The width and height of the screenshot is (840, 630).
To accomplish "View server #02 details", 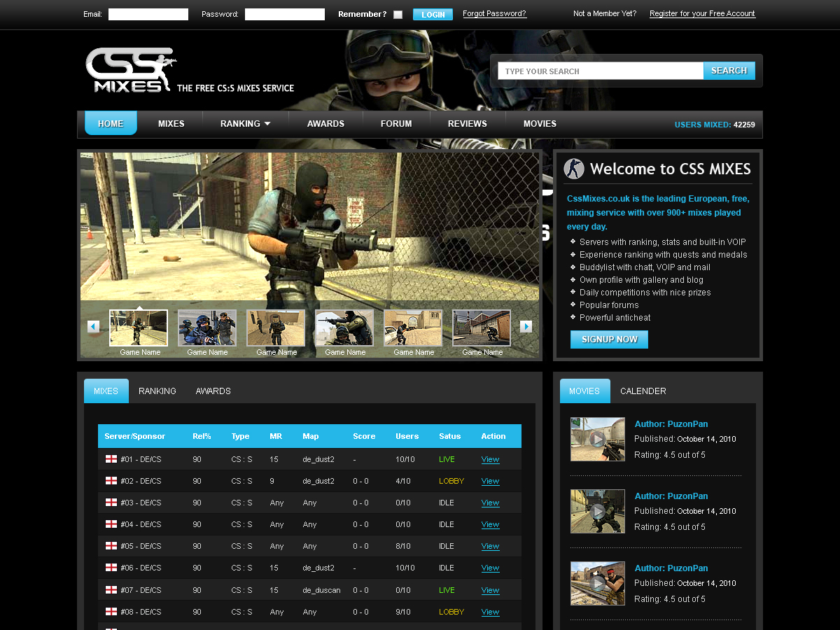I will 490,482.
